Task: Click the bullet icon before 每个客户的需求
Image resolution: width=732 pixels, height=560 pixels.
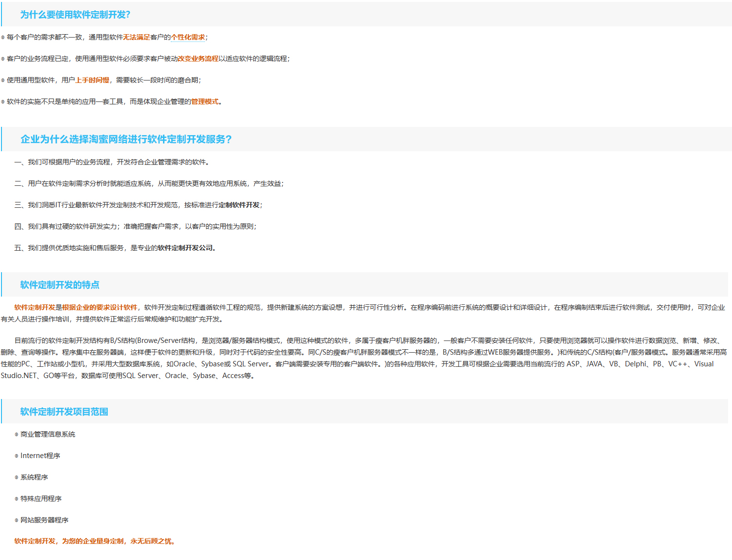Action: coord(3,38)
